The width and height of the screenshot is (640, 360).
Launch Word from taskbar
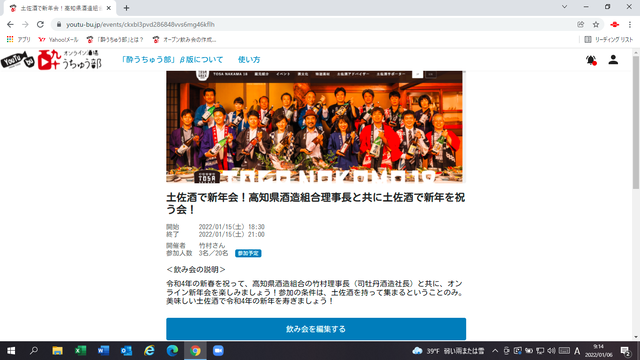point(103,351)
